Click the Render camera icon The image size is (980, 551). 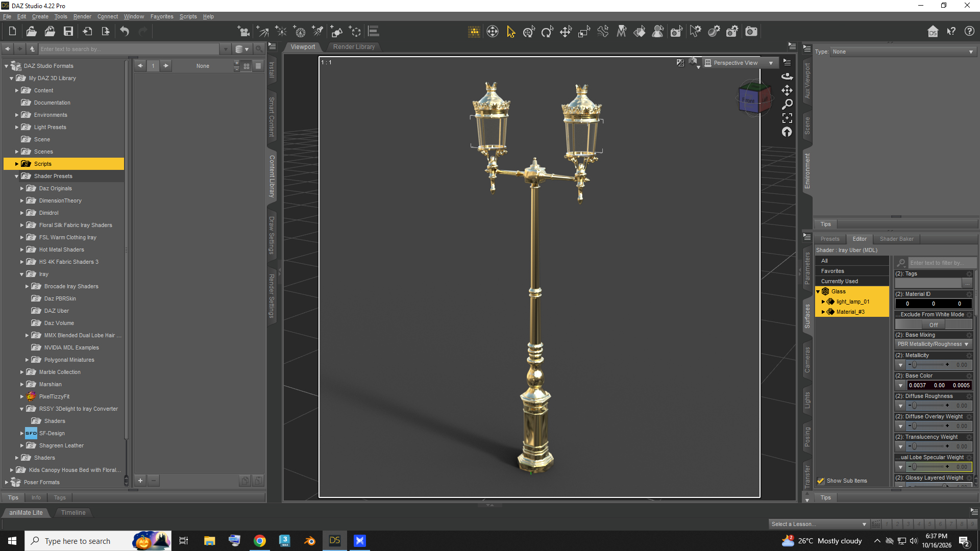[x=751, y=32]
